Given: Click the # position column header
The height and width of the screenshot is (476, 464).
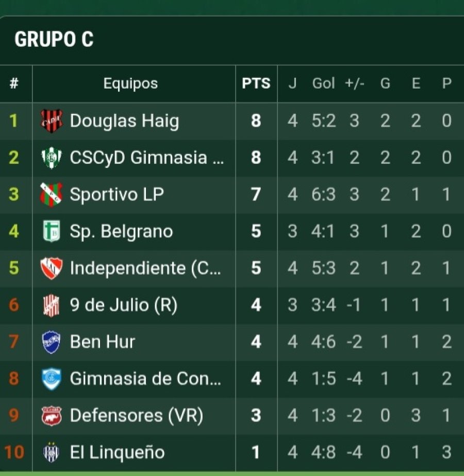Looking at the screenshot, I should pos(14,83).
